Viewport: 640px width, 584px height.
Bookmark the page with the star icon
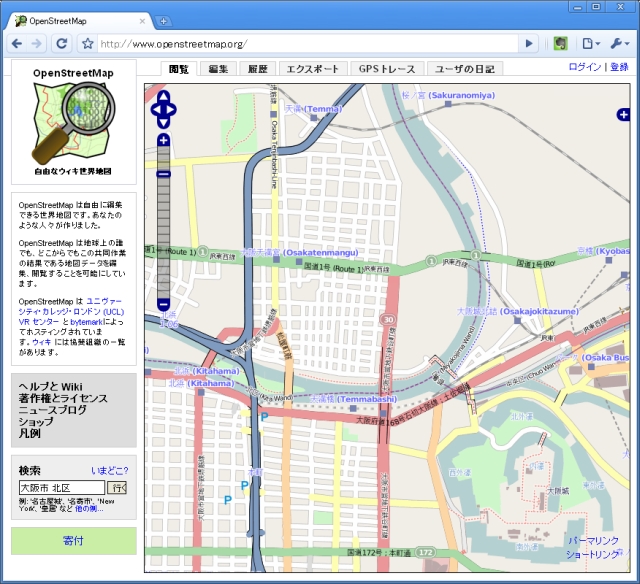[87, 44]
